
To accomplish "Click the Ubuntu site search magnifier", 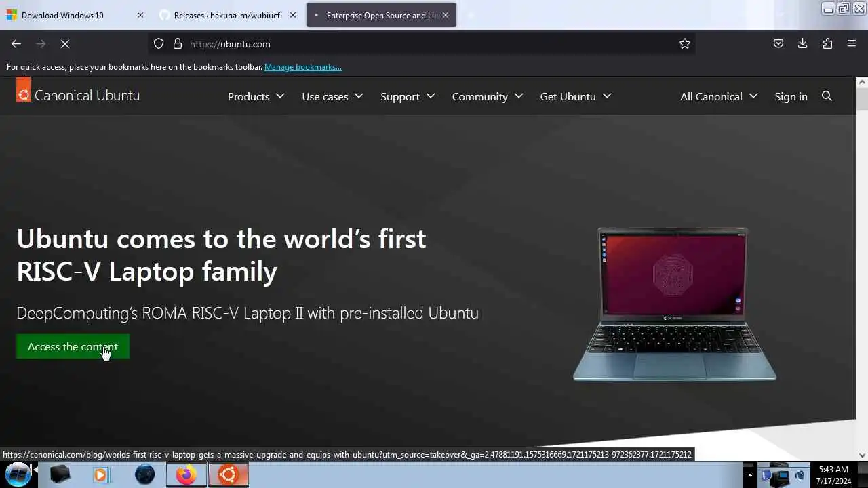I will (827, 96).
